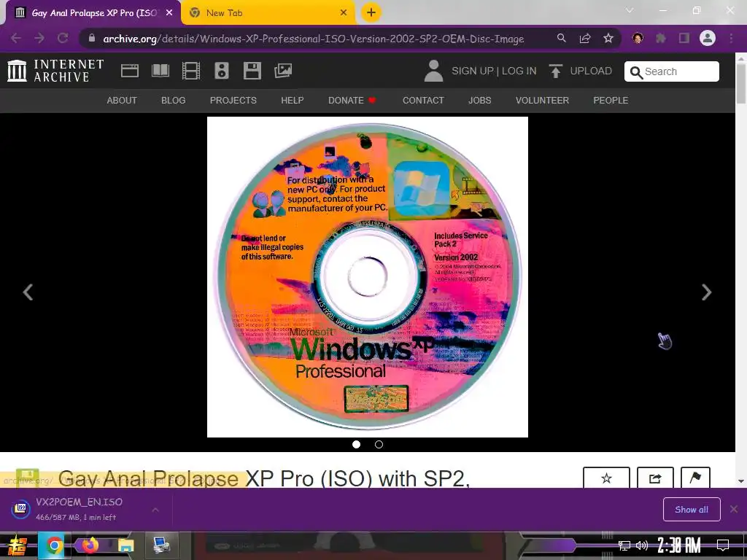This screenshot has width=747, height=560.
Task: Open the VOLUNTEER menu item
Action: point(542,101)
